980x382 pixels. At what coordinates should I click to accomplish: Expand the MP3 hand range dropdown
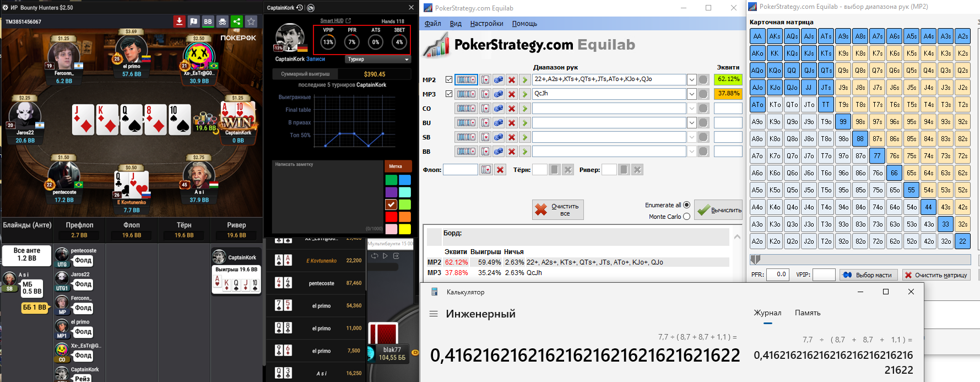[x=691, y=94]
